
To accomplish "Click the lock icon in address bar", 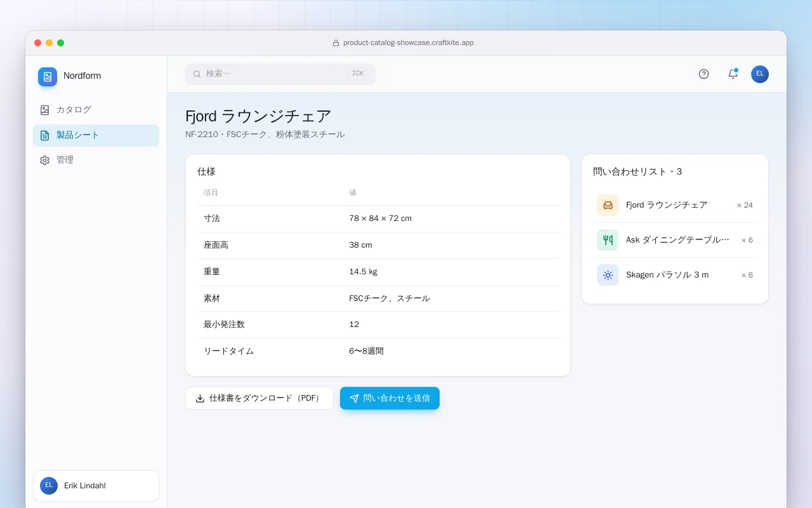I will pyautogui.click(x=336, y=43).
